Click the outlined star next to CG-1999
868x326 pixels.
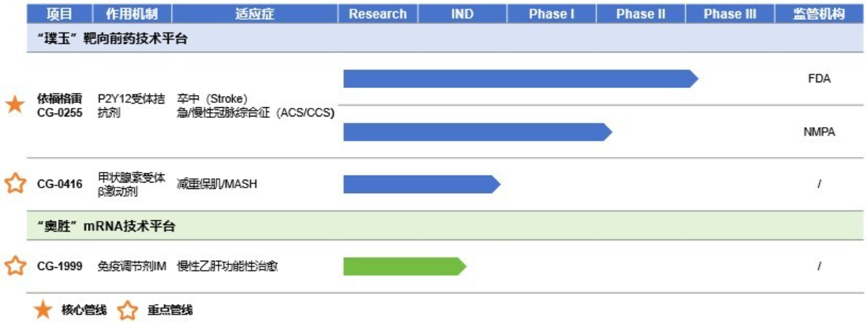(15, 266)
